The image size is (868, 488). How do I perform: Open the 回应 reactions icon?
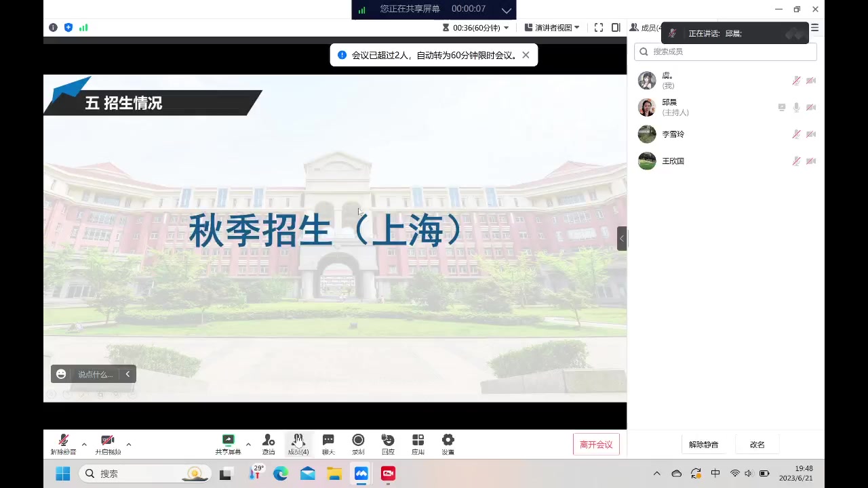[x=388, y=445]
